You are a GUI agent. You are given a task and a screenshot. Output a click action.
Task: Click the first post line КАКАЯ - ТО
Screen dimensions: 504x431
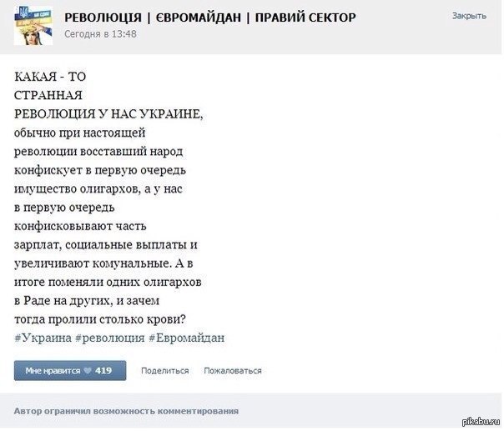[x=50, y=77]
